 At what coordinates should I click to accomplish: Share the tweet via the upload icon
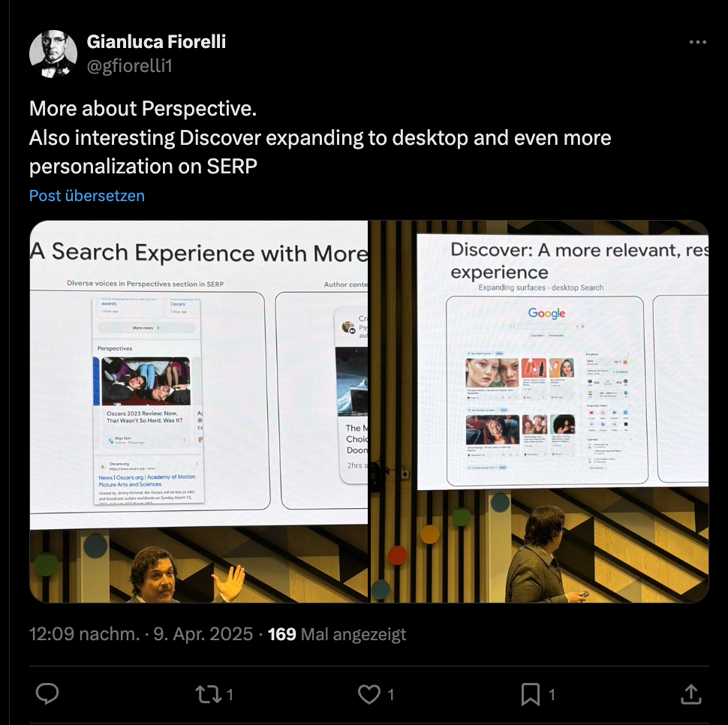(690, 694)
